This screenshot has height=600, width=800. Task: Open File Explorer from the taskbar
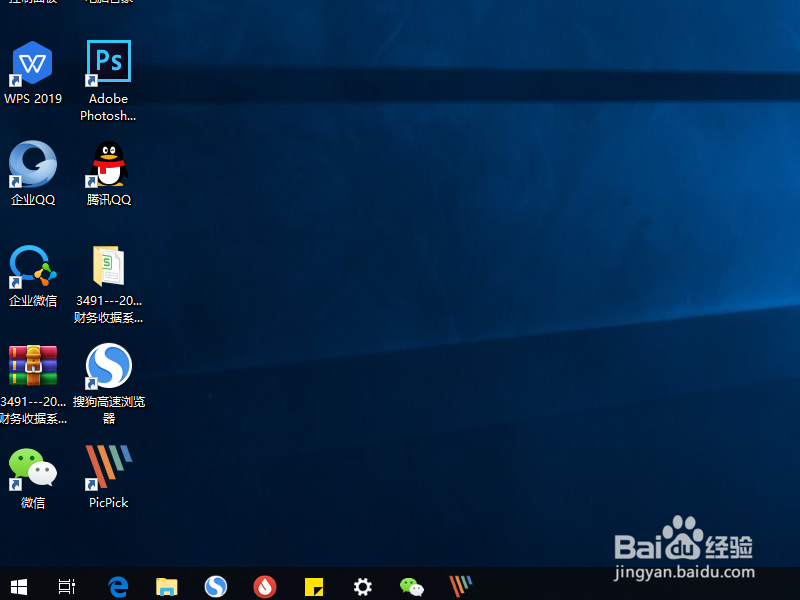tap(166, 587)
